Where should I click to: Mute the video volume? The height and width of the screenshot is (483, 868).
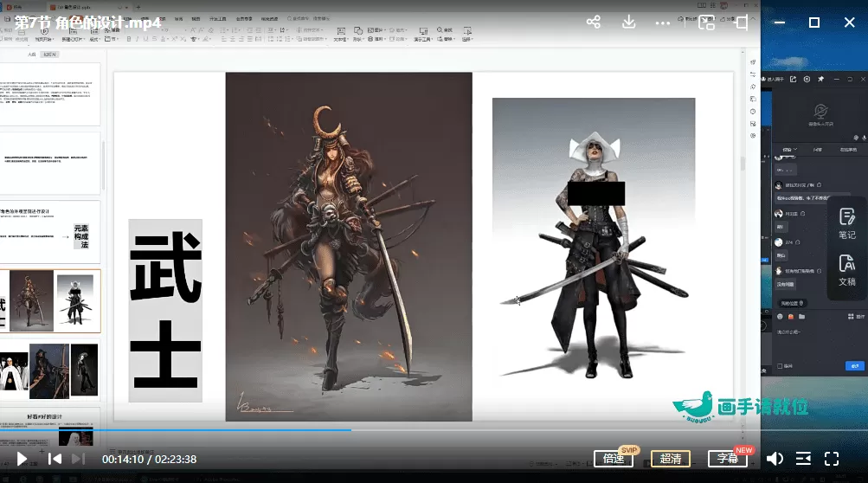775,459
